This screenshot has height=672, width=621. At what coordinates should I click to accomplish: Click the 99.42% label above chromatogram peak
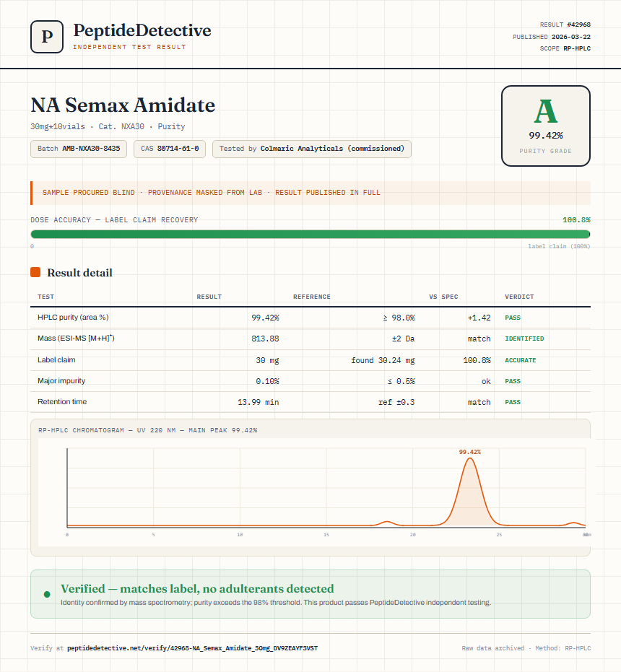470,452
